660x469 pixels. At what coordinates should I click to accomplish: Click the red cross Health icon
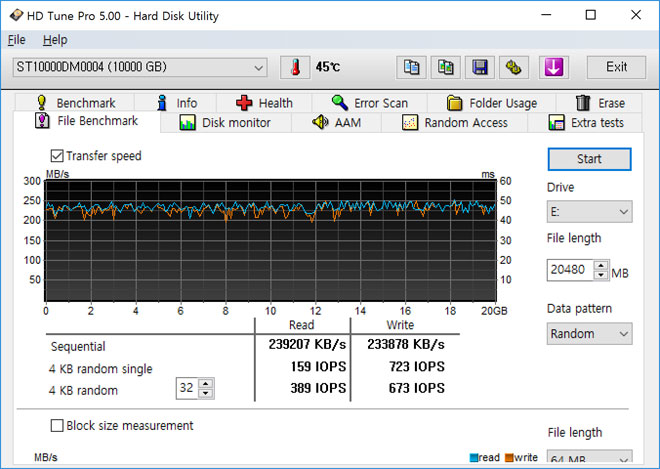point(244,103)
